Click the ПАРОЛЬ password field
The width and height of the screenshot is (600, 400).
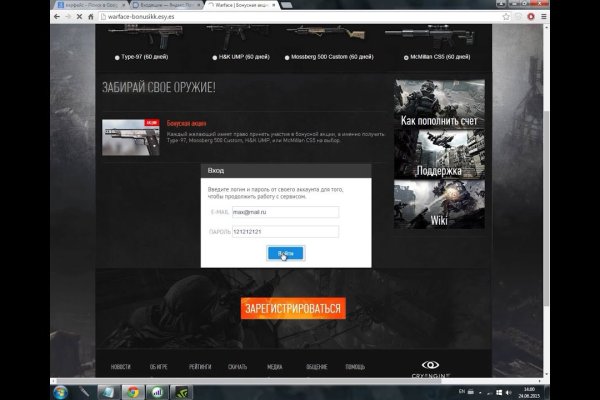[284, 232]
